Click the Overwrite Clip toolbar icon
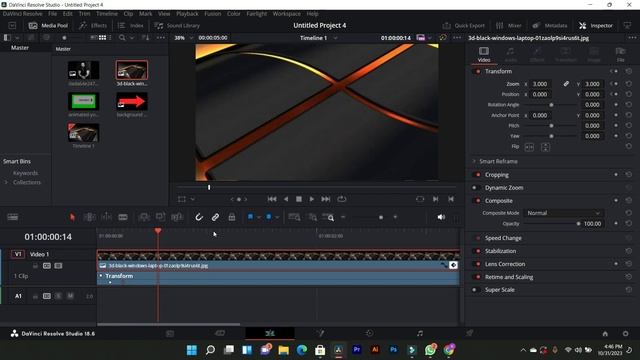Image resolution: width=640 pixels, height=360 pixels. [160, 217]
